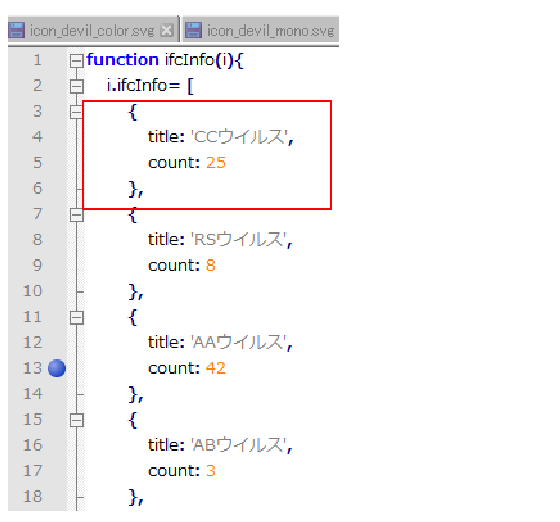Click line number 18 in the margin
Image resolution: width=560 pixels, height=522 pixels.
[x=32, y=496]
